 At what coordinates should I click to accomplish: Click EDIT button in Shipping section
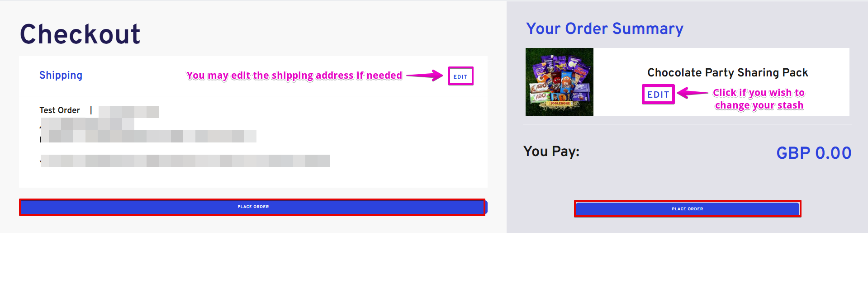pos(460,76)
